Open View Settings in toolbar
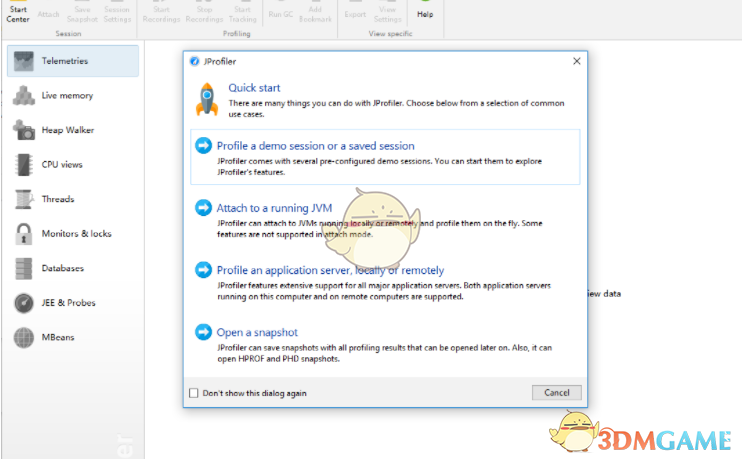 pos(387,12)
